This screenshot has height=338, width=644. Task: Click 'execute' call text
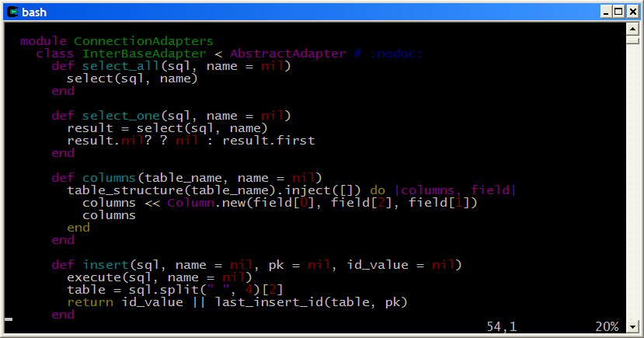[94, 277]
